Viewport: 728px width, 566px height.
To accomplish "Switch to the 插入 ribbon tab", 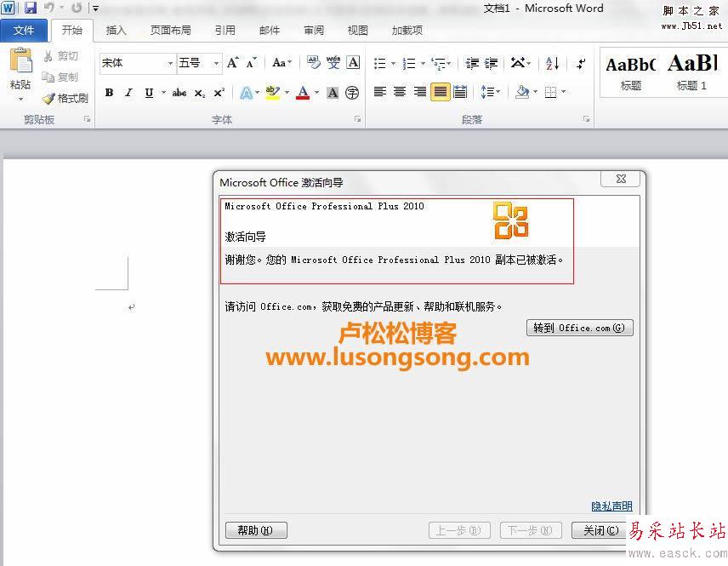I will coord(116,31).
